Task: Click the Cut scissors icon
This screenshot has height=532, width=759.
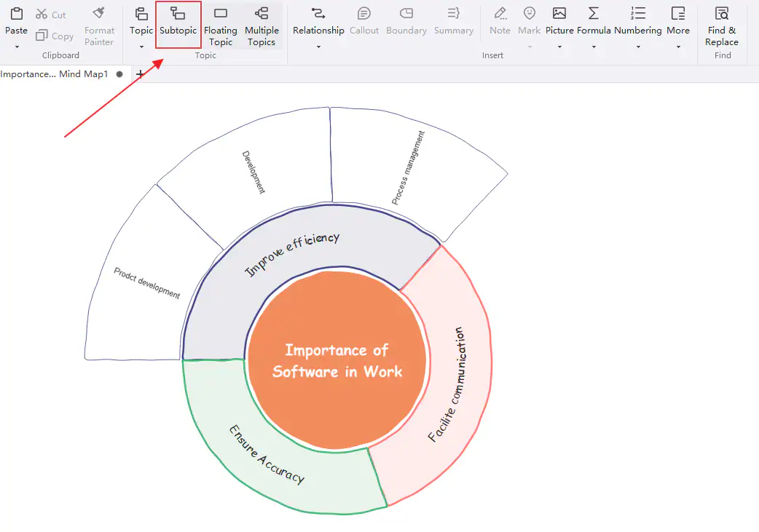Action: coord(42,15)
